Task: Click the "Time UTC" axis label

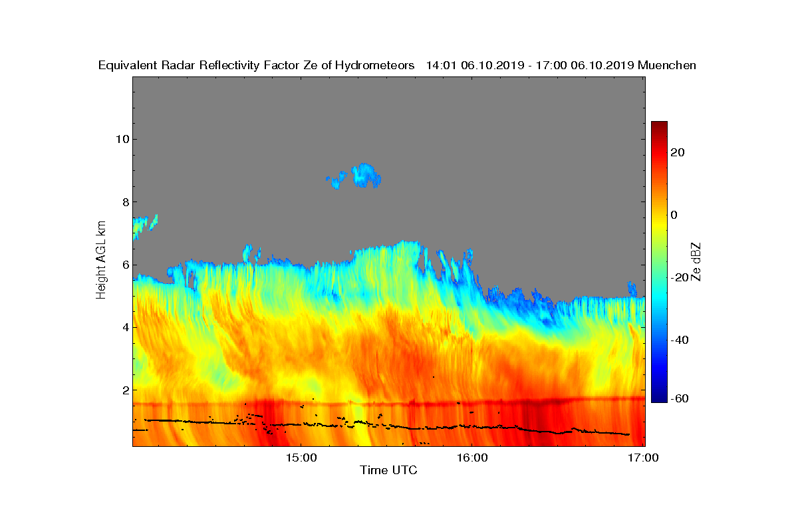Action: (389, 470)
